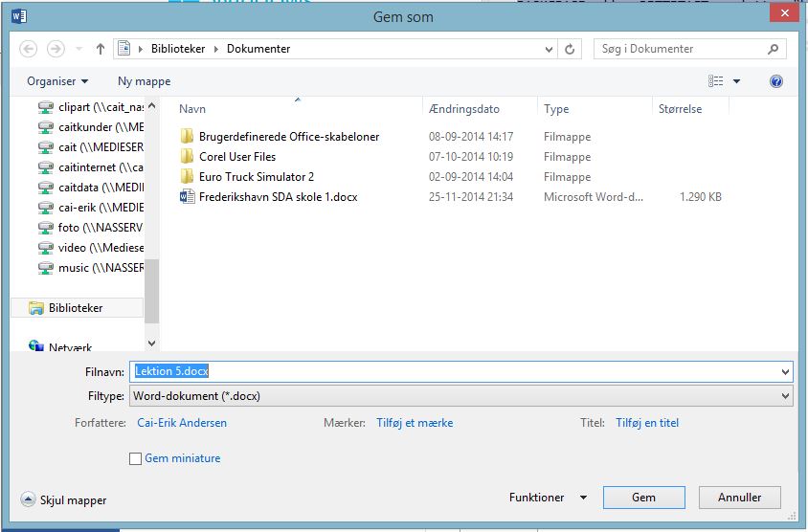Select Biblioteker in the address path
This screenshot has width=808, height=532.
point(178,49)
